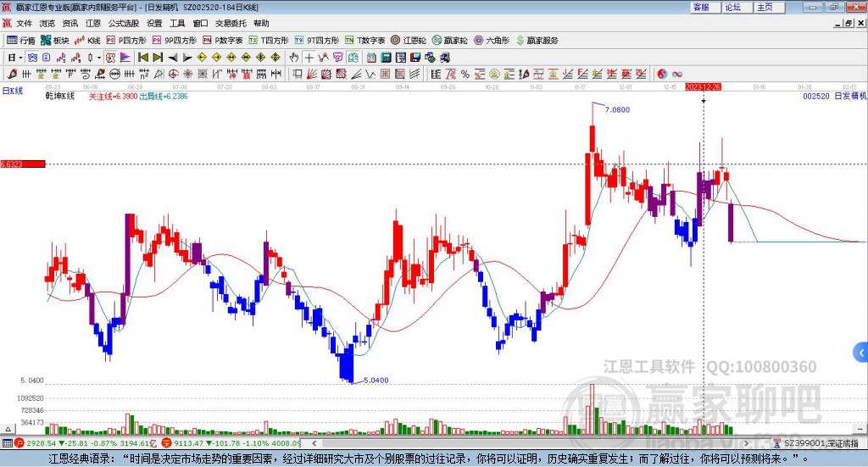Click the 5.0400 low price label
Screen dimensions: 868x467
376,381
